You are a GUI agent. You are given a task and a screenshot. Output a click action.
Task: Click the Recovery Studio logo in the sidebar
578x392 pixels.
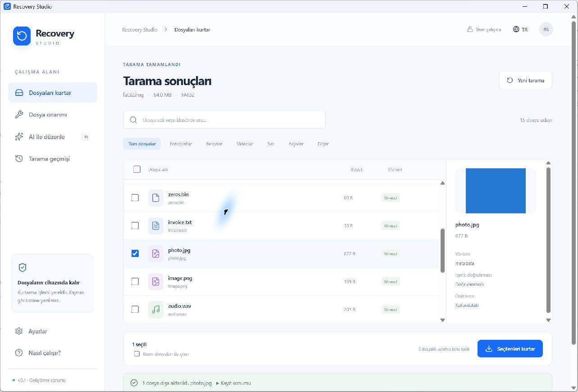click(x=22, y=36)
